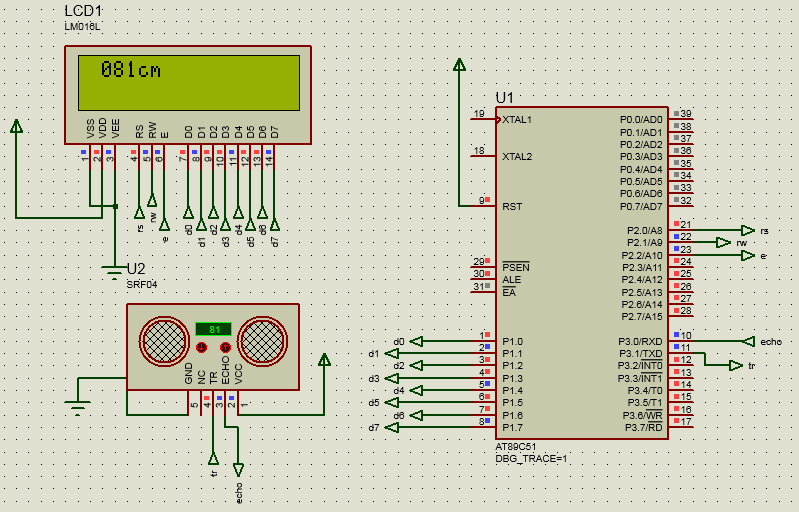Click the SRF04 decrease distance down-arrow button
The width and height of the screenshot is (799, 512).
pos(202,348)
